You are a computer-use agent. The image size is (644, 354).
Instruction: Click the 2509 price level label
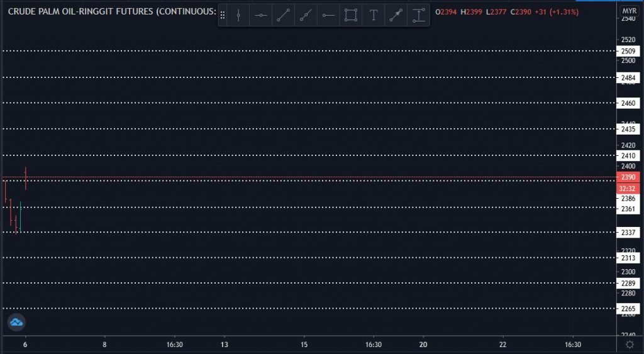628,51
